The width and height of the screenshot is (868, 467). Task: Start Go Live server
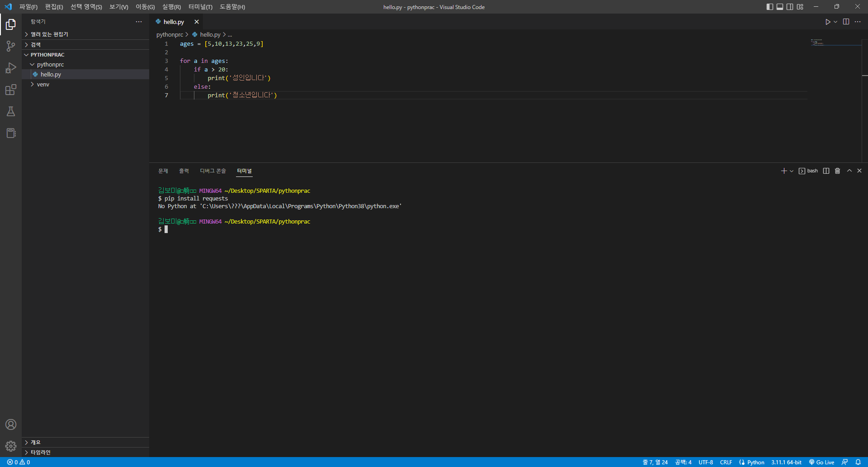tap(821, 462)
